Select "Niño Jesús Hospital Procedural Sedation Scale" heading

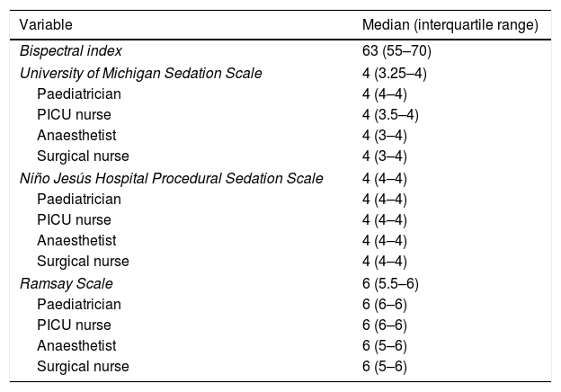tap(172, 178)
